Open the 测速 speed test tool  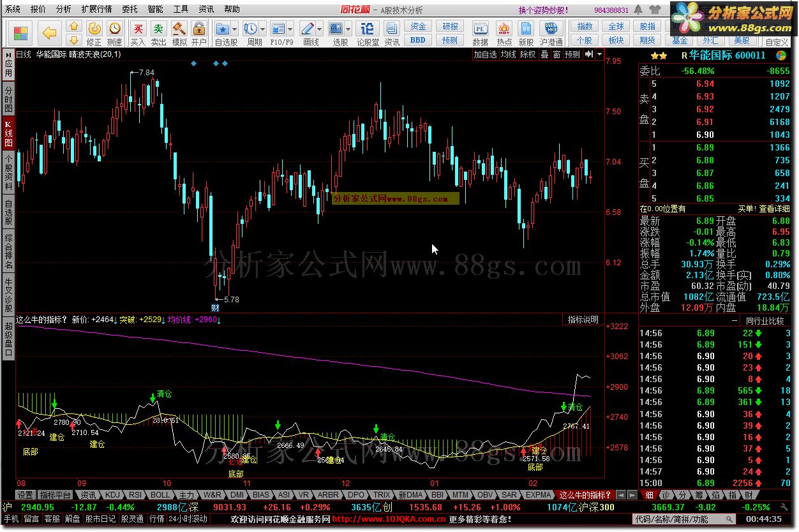click(114, 33)
